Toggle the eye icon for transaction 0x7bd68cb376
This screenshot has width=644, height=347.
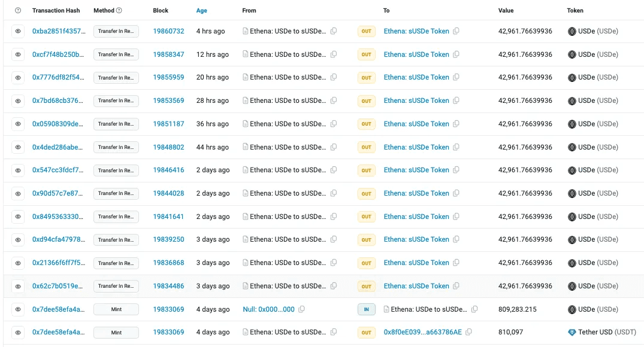[x=18, y=101]
